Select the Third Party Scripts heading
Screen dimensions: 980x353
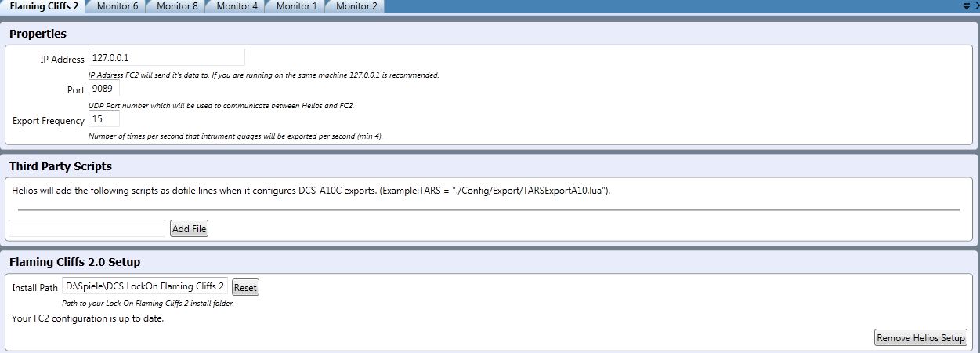pos(60,166)
